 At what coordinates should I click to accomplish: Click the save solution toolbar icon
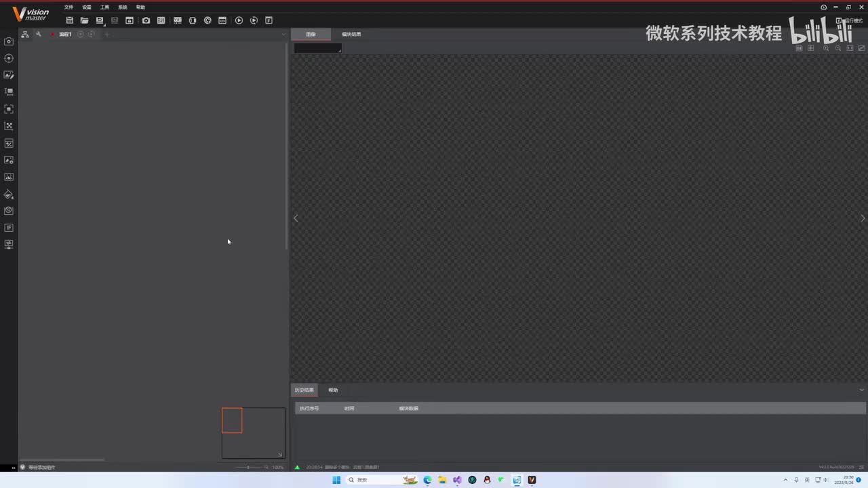pyautogui.click(x=70, y=20)
